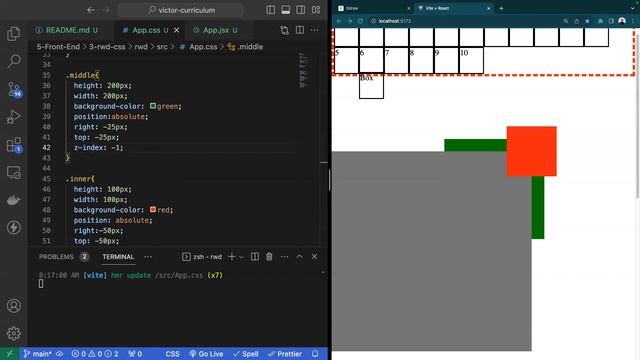The width and height of the screenshot is (640, 360).
Task: Toggle secondary side bar layout icon
Action: coord(301,10)
